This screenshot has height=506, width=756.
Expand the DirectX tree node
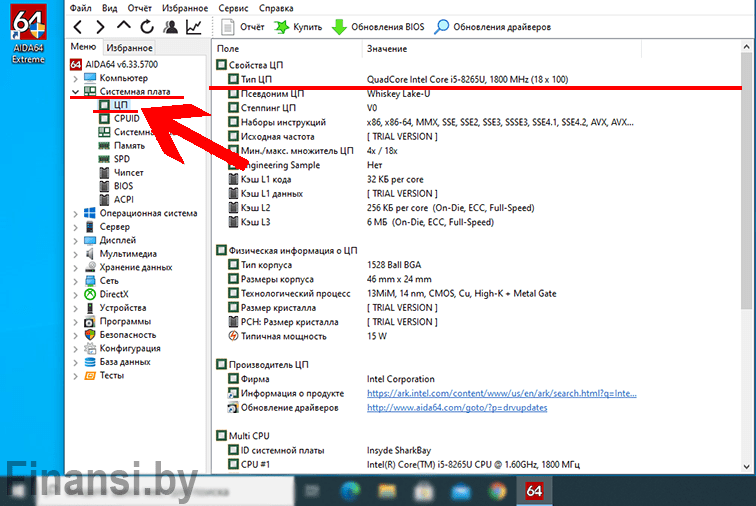[x=75, y=294]
